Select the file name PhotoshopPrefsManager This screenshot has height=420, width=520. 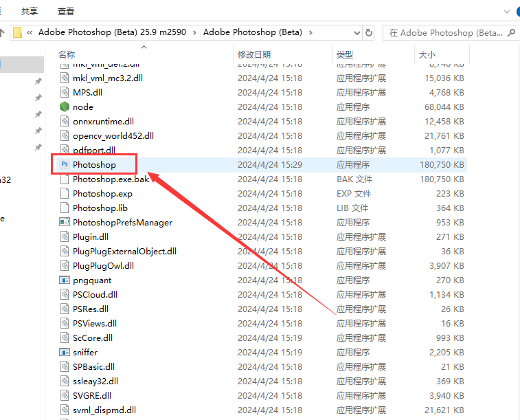pyautogui.click(x=123, y=222)
